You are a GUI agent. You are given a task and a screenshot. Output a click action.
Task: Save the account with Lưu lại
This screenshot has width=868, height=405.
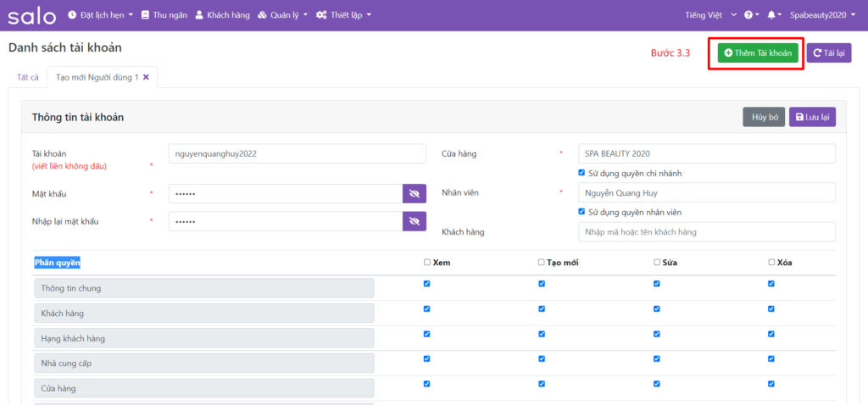tap(812, 117)
